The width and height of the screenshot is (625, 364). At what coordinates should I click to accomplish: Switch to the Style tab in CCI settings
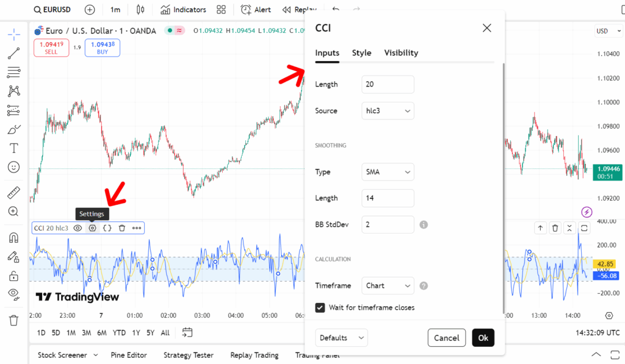click(x=361, y=53)
